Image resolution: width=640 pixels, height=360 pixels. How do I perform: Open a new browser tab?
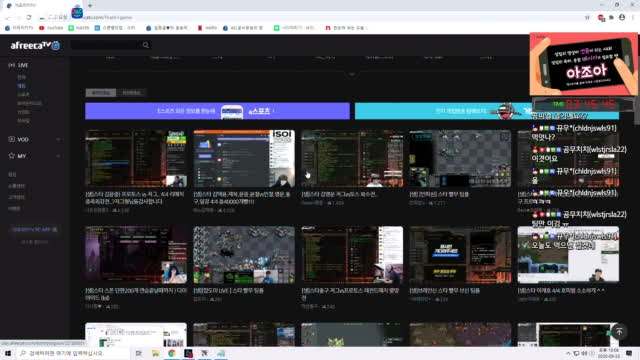click(90, 5)
